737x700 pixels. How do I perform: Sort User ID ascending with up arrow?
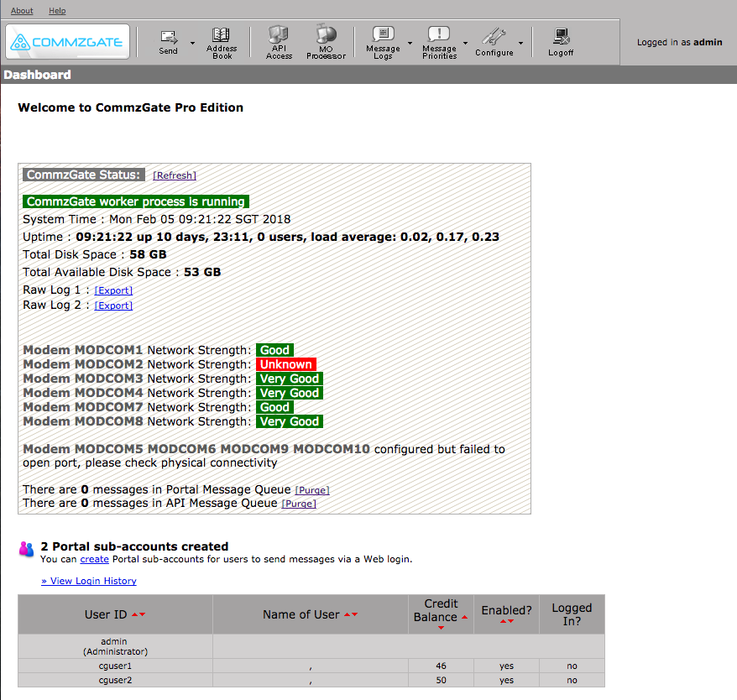point(135,614)
